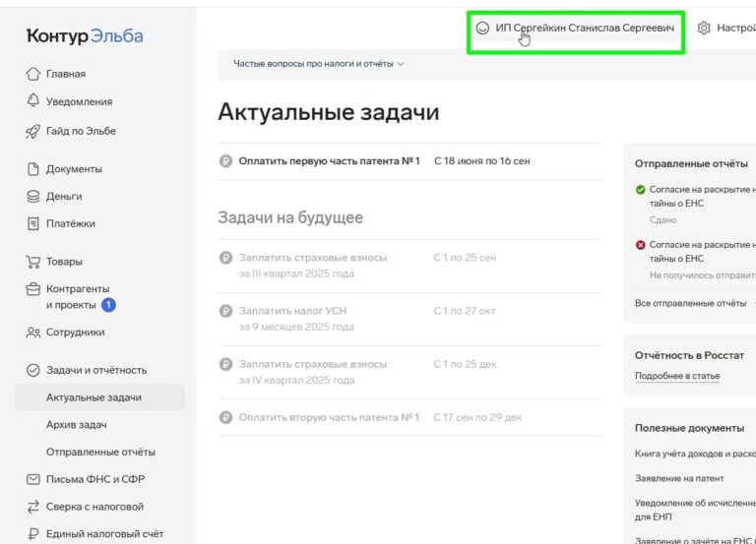Click the people icon beside Сотрудники
The width and height of the screenshot is (756, 544).
tap(32, 332)
